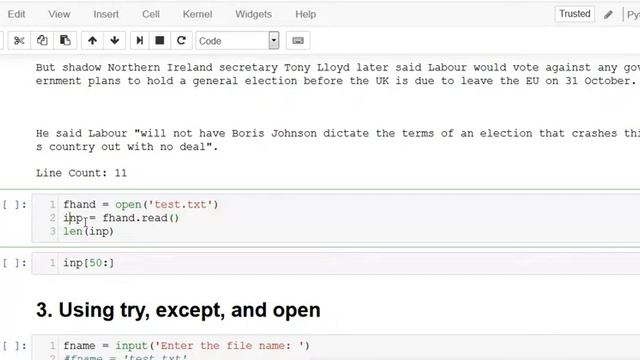Run the current cell with the Run icon

point(140,40)
